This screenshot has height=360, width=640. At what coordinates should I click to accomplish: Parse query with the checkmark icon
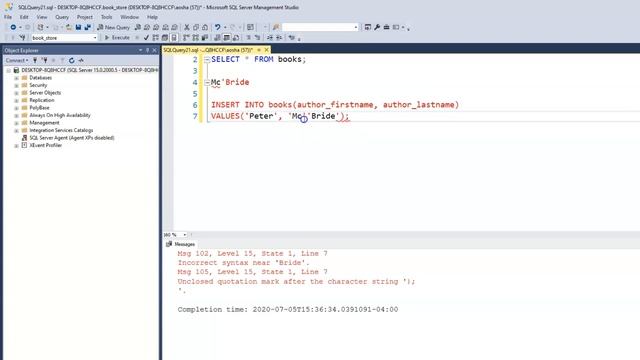tap(146, 38)
